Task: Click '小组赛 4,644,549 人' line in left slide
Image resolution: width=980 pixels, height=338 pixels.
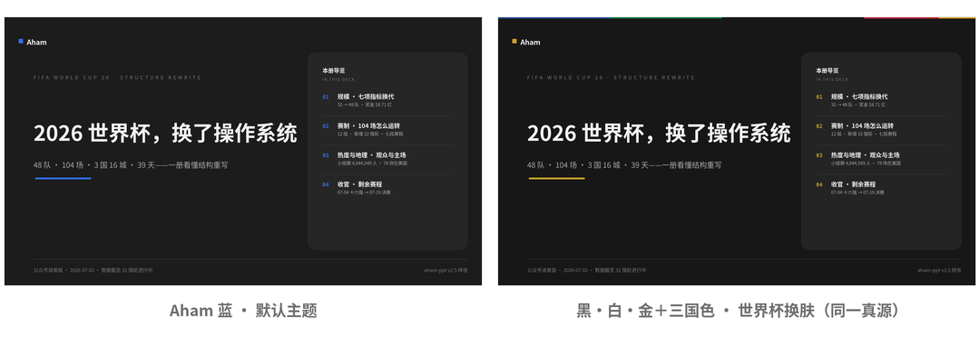Action: point(373,164)
